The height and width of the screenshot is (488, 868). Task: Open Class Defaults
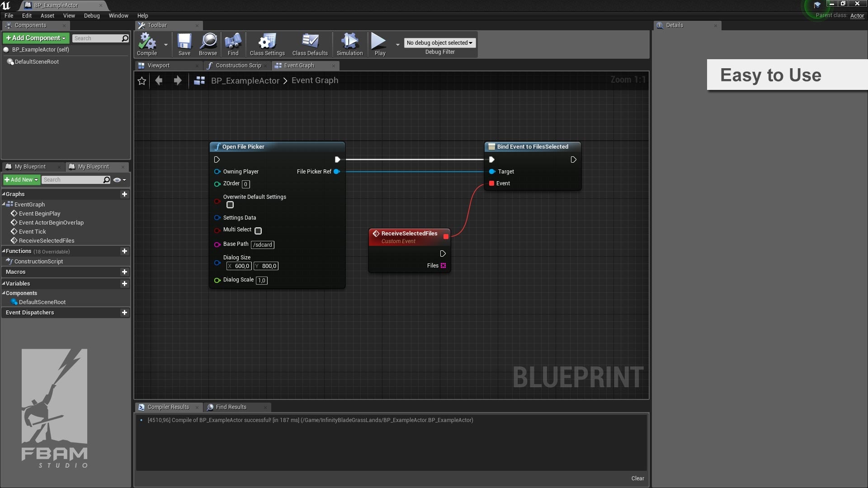[x=310, y=44]
